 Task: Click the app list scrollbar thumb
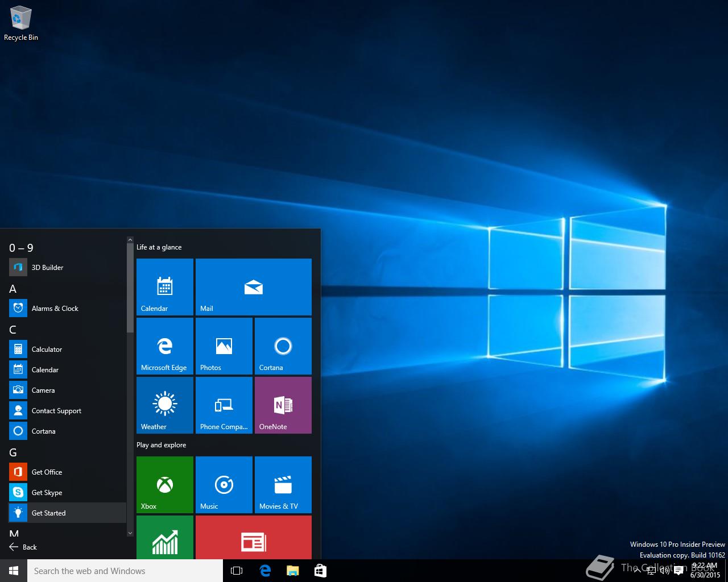click(130, 288)
